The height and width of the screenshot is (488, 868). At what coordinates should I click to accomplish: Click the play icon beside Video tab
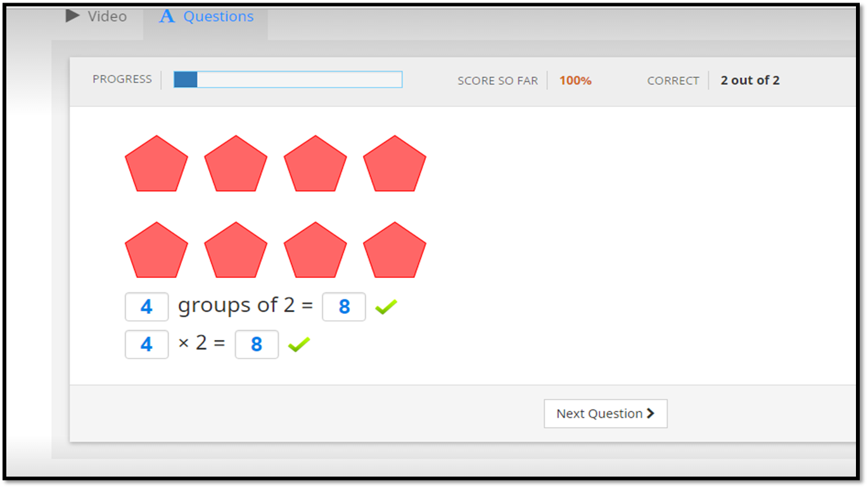click(x=72, y=16)
